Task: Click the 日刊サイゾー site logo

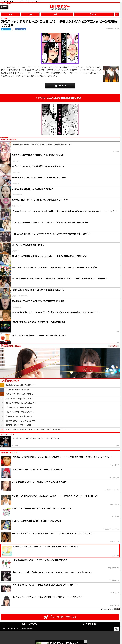Action: (x=60, y=7)
